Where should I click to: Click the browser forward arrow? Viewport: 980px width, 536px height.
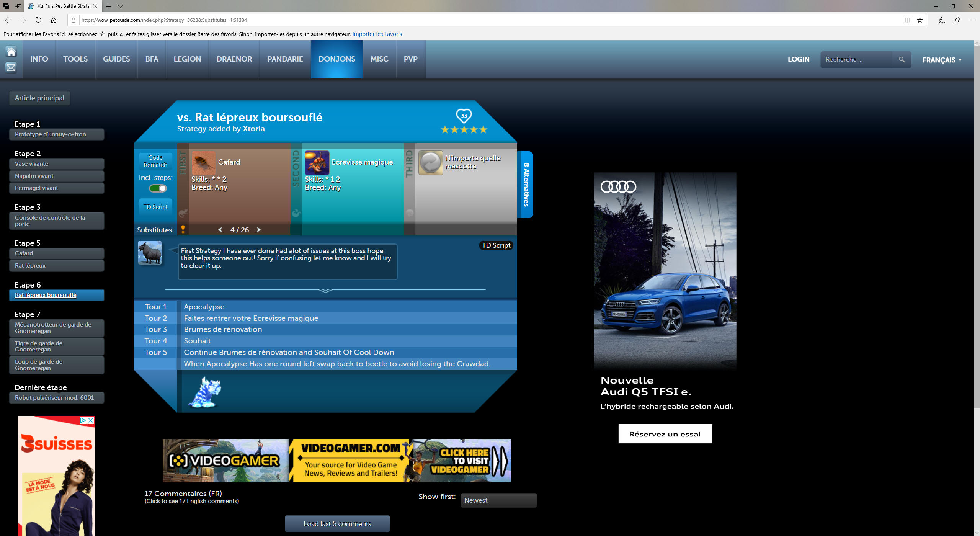click(x=23, y=20)
